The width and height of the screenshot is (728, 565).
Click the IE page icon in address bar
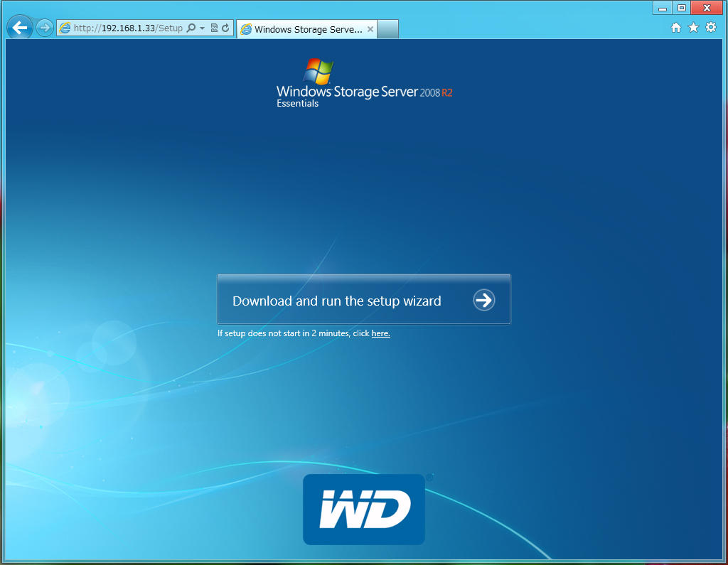[65, 28]
